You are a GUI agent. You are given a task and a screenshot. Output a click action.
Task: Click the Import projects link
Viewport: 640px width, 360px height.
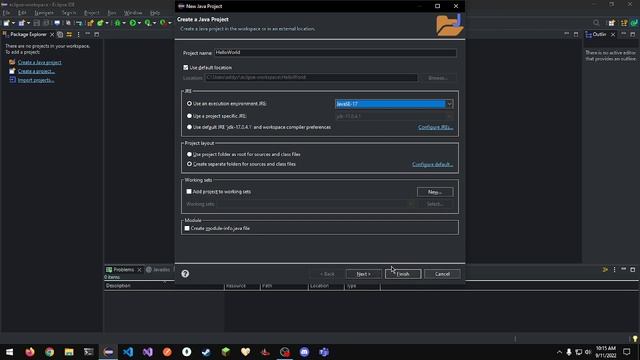[x=36, y=80]
